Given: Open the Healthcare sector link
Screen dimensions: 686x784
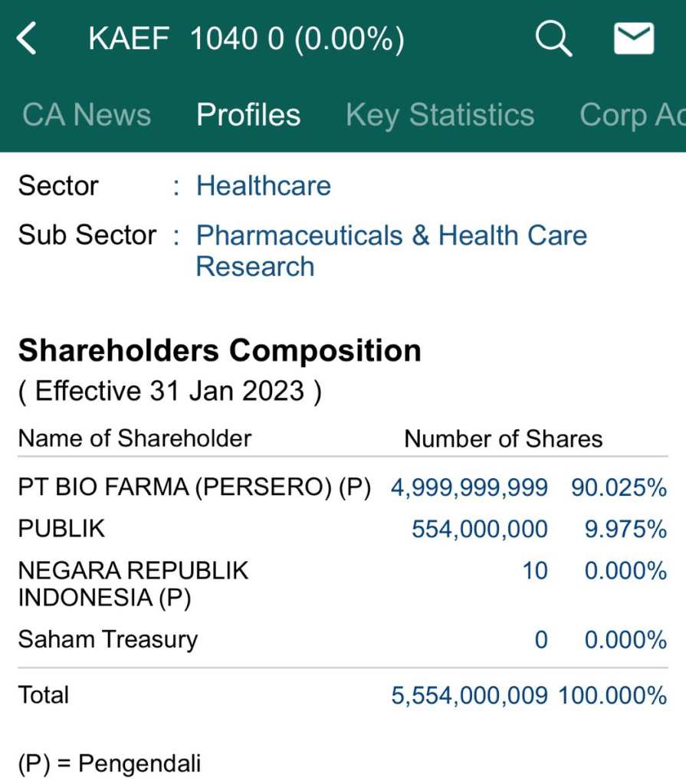Looking at the screenshot, I should [x=264, y=185].
